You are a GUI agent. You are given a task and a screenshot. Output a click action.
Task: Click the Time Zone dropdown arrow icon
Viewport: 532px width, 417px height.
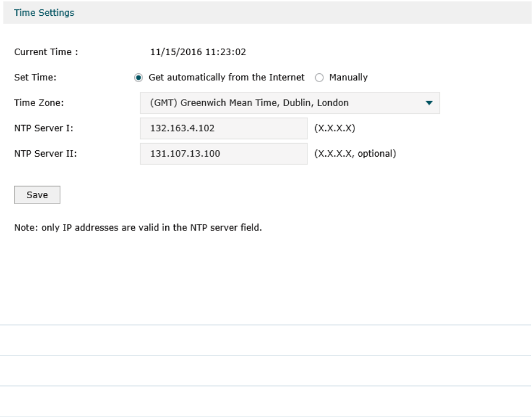tap(429, 103)
